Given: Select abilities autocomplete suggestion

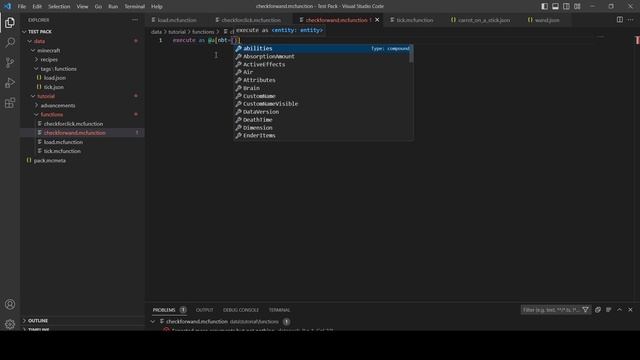Looking at the screenshot, I should click(x=322, y=49).
